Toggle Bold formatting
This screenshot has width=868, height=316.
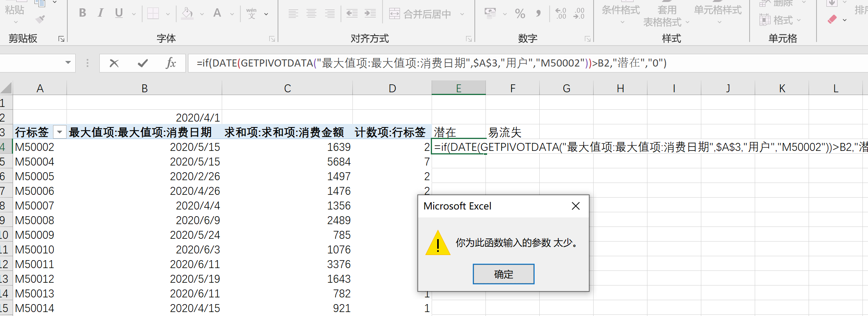(x=82, y=13)
